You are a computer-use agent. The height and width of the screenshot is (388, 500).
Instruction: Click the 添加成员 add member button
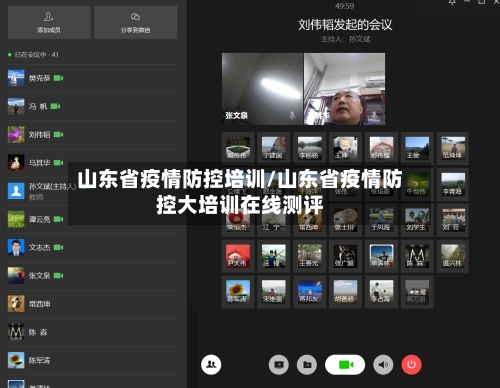(49, 22)
